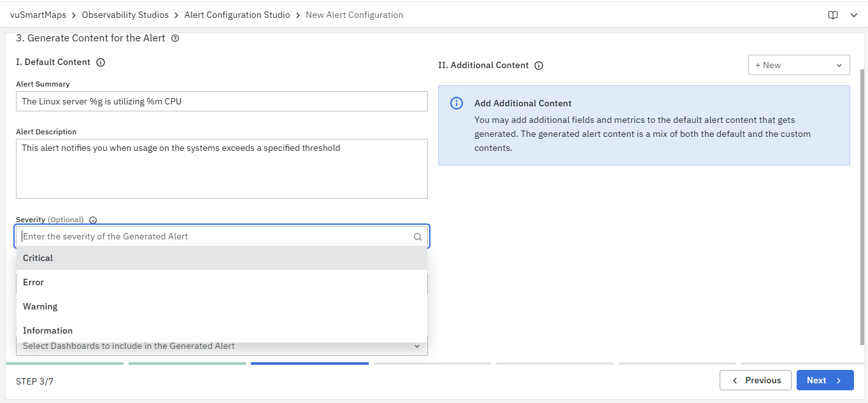Click info icon in Add Additional Content banner

457,103
